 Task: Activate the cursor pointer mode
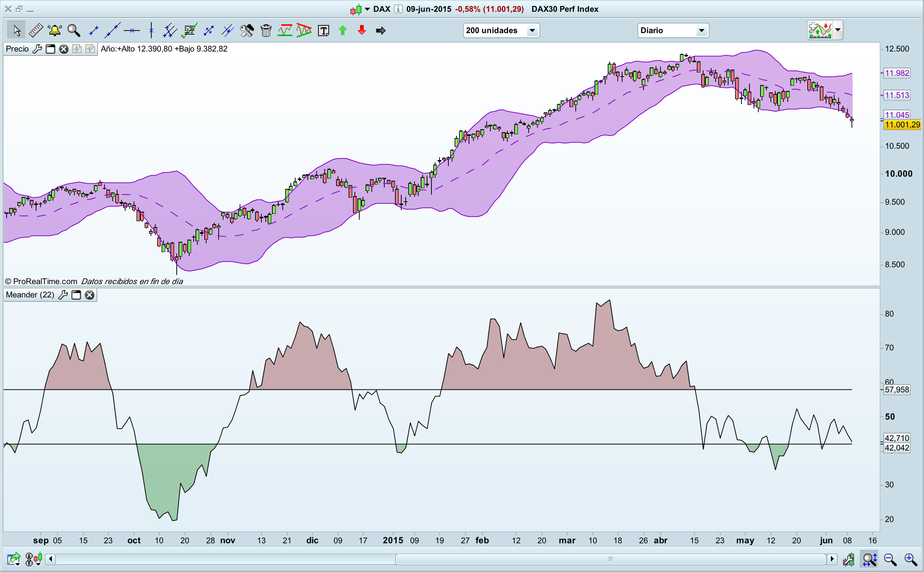(x=17, y=30)
